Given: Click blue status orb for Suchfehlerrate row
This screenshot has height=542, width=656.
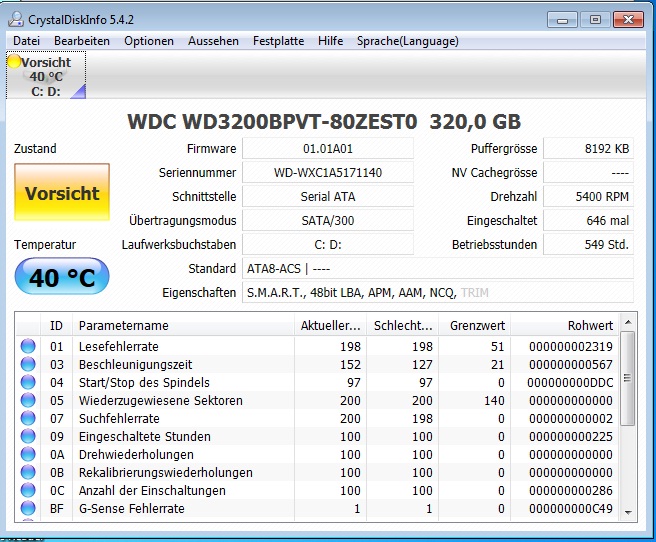Looking at the screenshot, I should pos(28,418).
